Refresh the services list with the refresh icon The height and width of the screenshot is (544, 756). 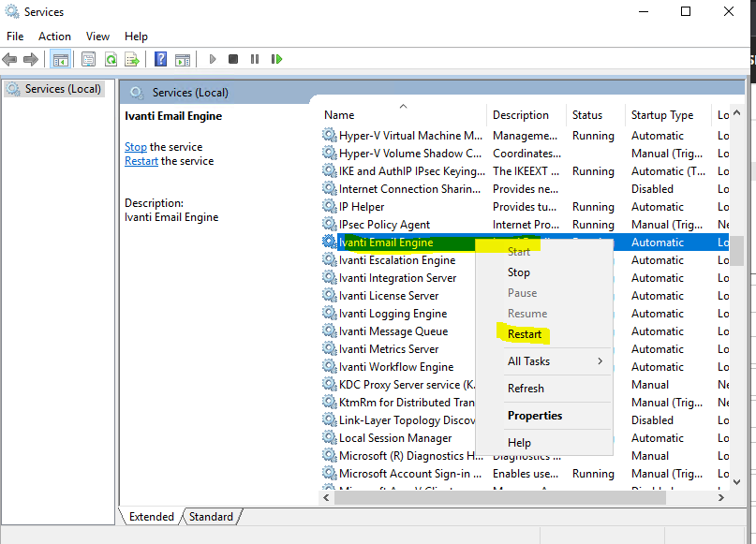(110, 58)
